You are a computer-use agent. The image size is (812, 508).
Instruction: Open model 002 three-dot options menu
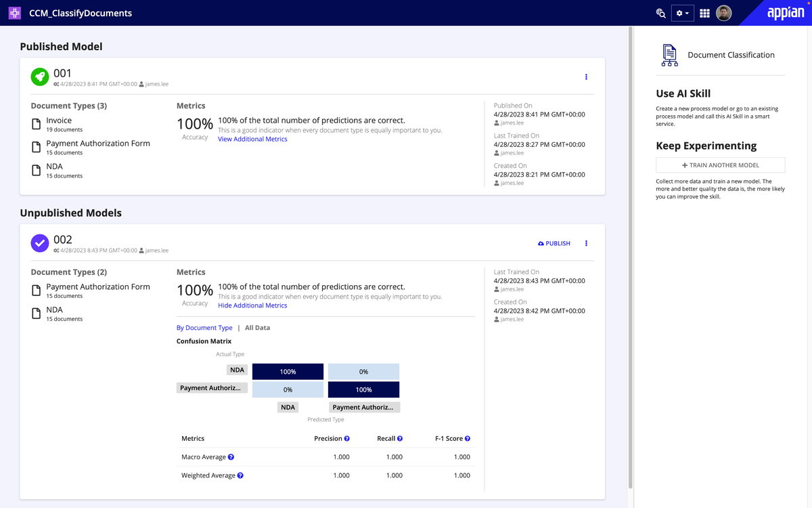[x=586, y=243]
